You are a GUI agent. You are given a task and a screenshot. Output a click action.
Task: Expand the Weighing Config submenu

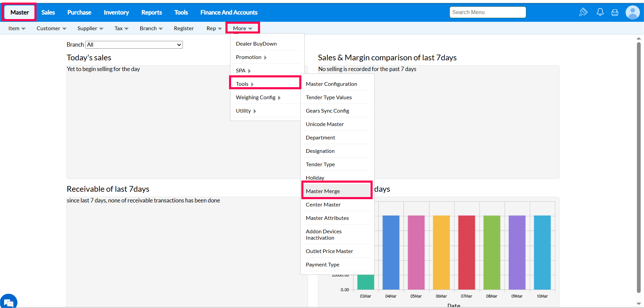click(258, 98)
